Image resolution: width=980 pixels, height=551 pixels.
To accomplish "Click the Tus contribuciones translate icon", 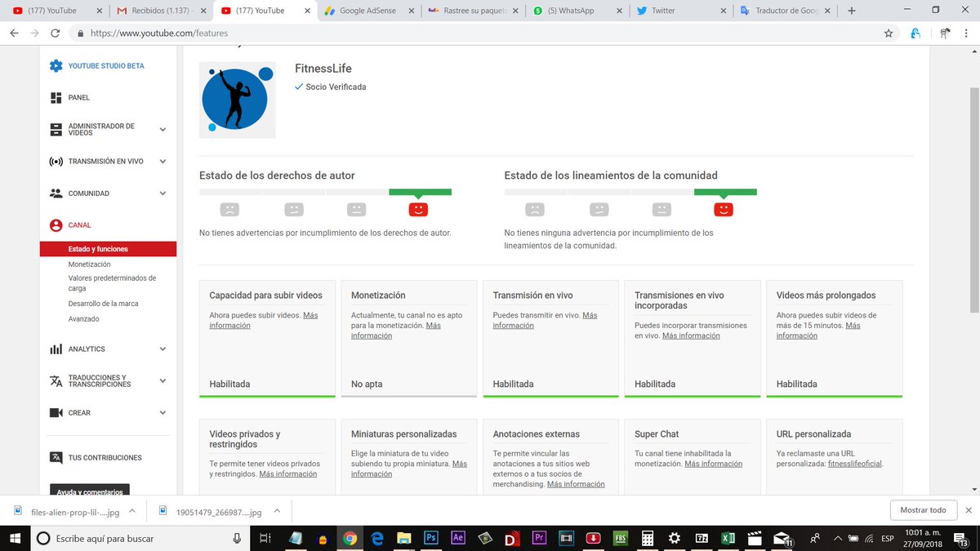I will click(x=56, y=458).
